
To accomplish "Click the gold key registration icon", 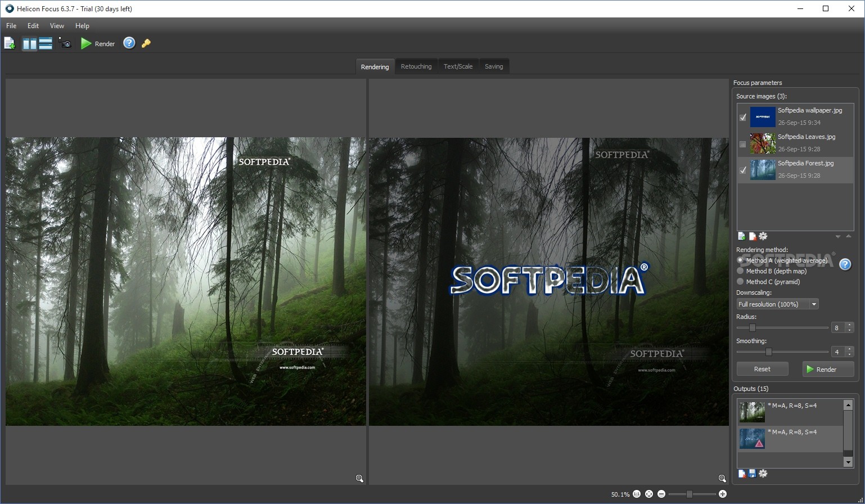I will point(146,43).
